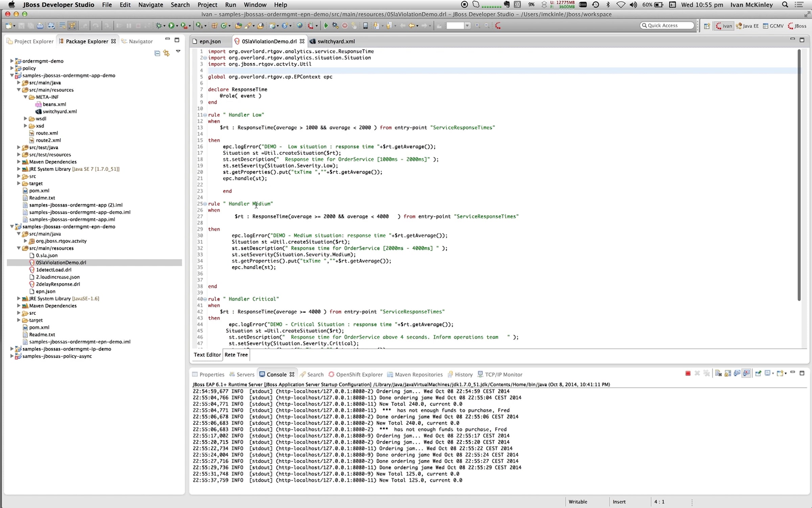Switch to the JBoss perspective
812x508 pixels.
[x=797, y=26]
